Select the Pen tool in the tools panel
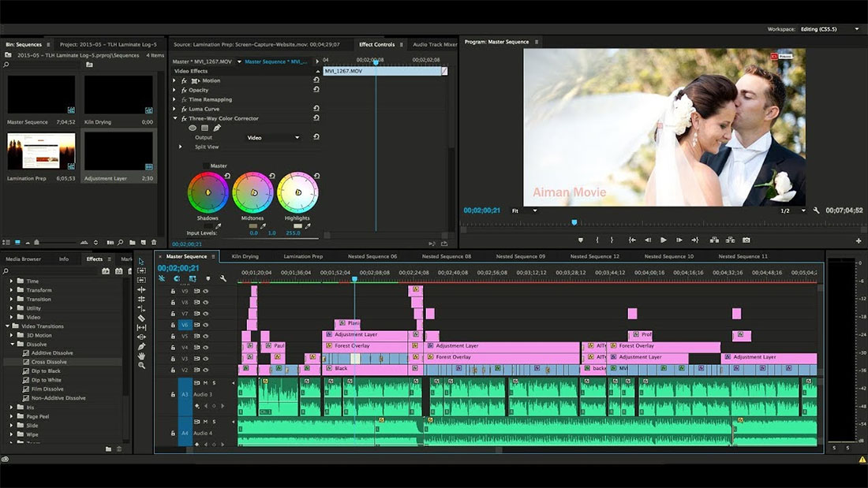The height and width of the screenshot is (488, 868). pyautogui.click(x=141, y=346)
